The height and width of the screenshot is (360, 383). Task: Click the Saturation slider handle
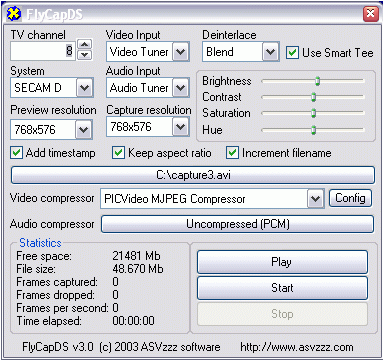point(313,113)
